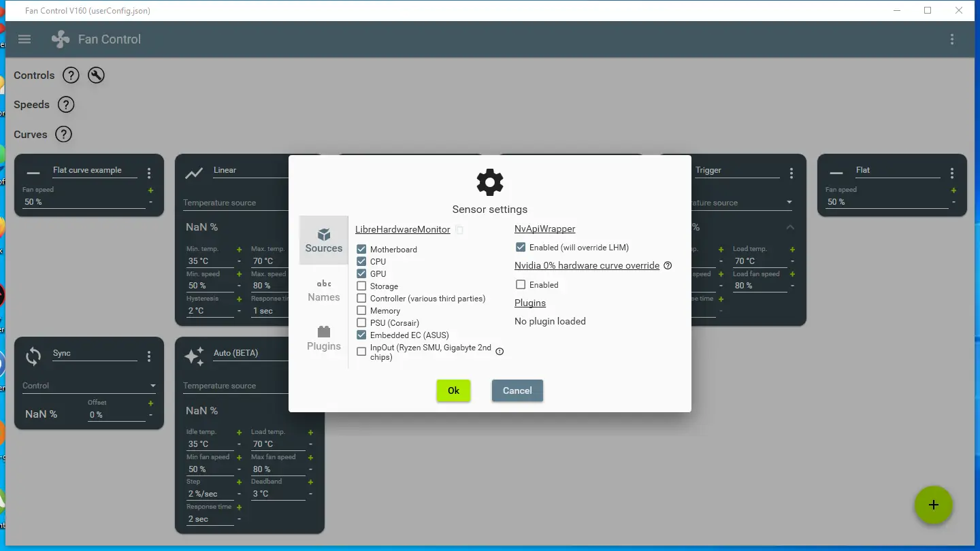Click the Flat curve example name field
980x551 pixels.
pyautogui.click(x=95, y=171)
